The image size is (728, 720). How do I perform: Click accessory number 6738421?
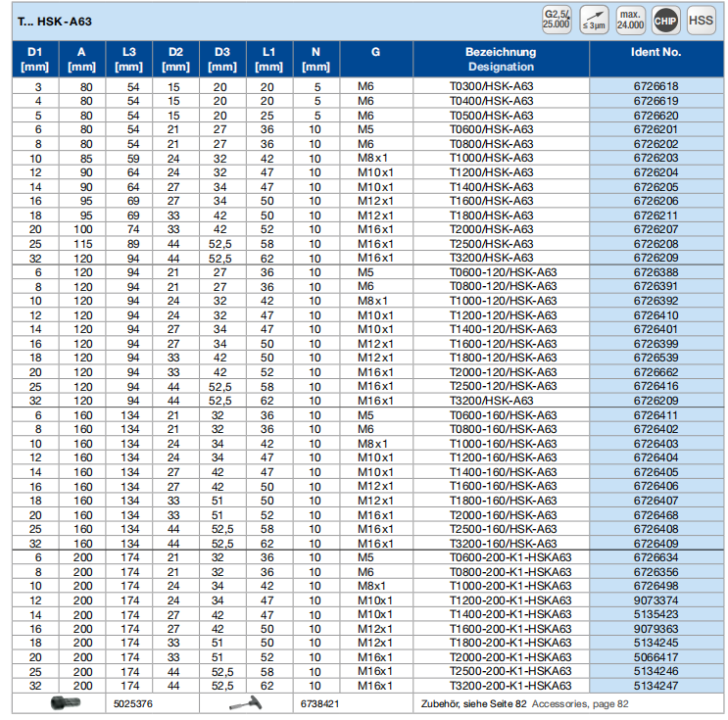[318, 703]
